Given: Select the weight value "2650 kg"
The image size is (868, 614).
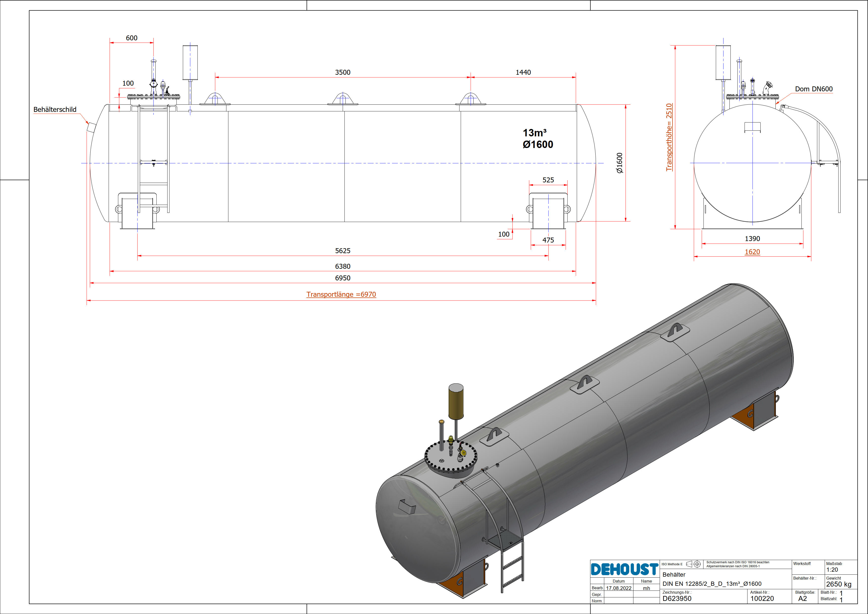Looking at the screenshot, I should (839, 584).
